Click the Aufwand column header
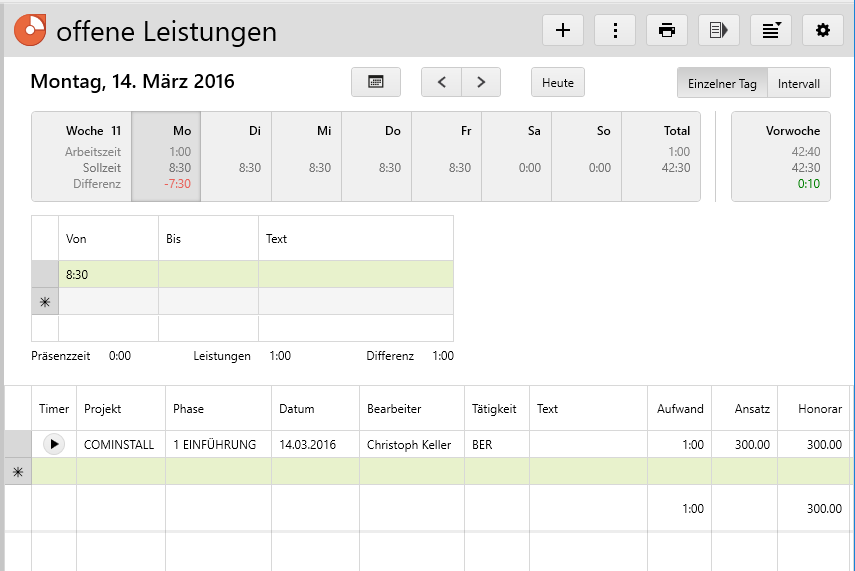The width and height of the screenshot is (855, 571). tap(680, 409)
